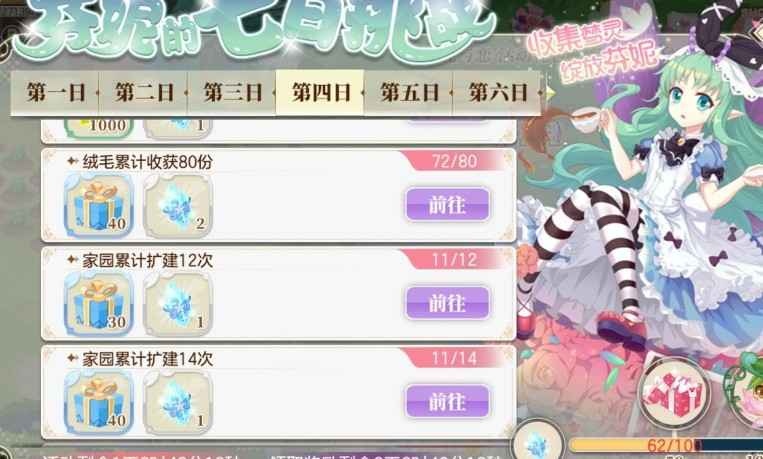The width and height of the screenshot is (763, 459).
Task: Tap the crystal icon beside progress bar
Action: pos(538,442)
